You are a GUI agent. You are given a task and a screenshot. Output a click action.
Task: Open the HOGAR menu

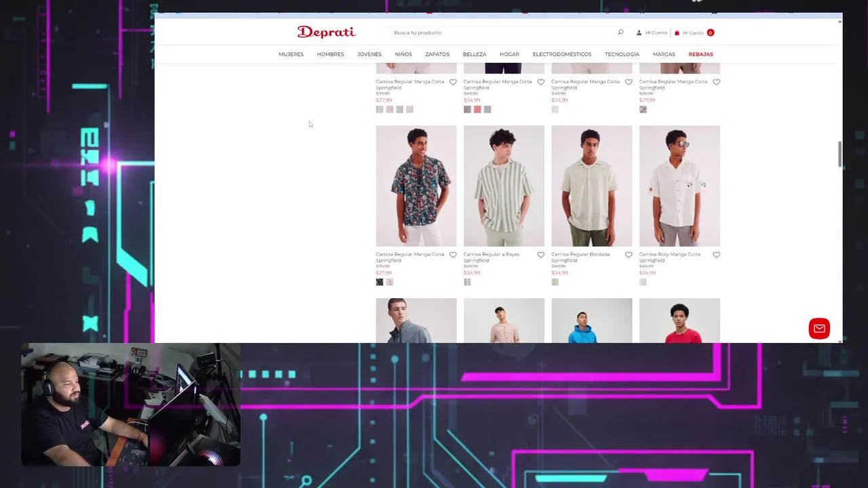(x=509, y=54)
